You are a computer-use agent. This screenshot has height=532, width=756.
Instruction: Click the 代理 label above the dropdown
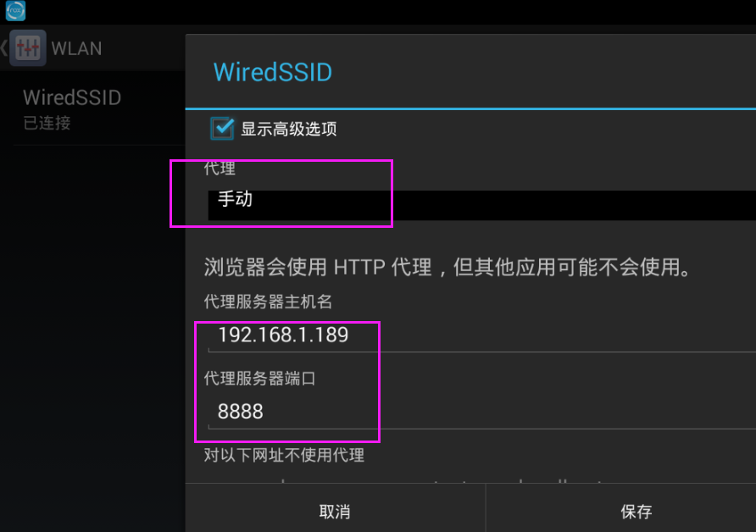click(x=220, y=169)
